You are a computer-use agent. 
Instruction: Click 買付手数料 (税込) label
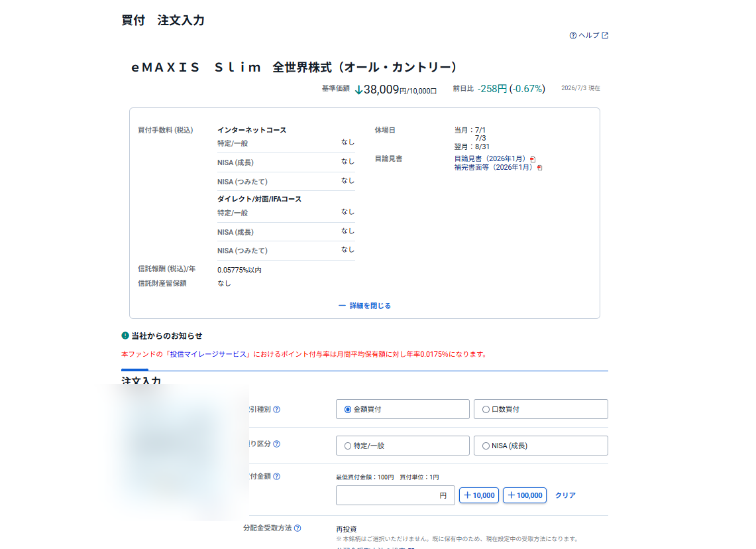point(166,130)
